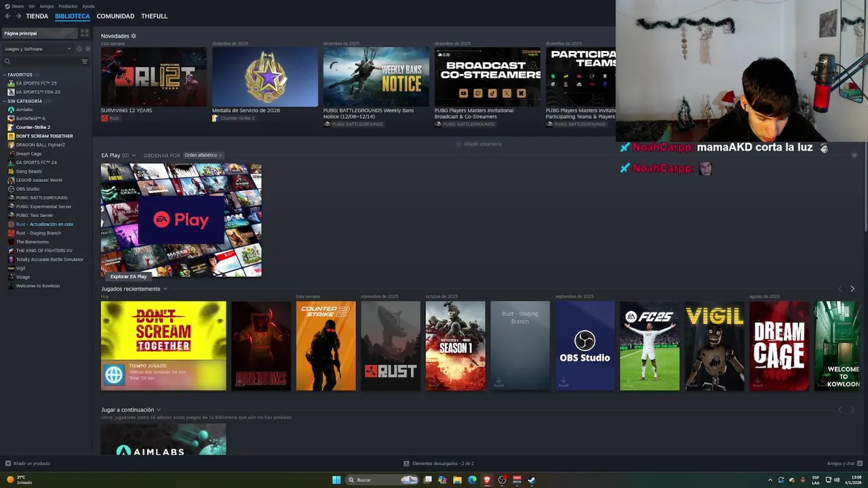Open the Amigos menu
868x488 pixels.
(x=47, y=6)
